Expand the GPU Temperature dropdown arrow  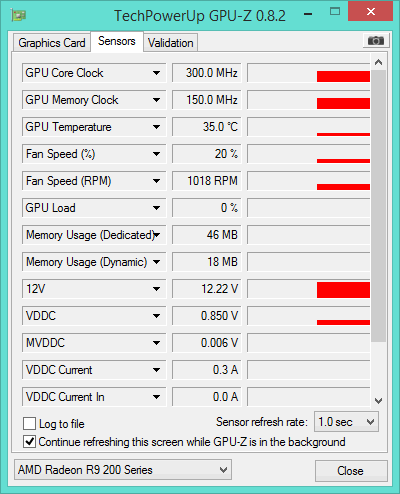pyautogui.click(x=156, y=127)
